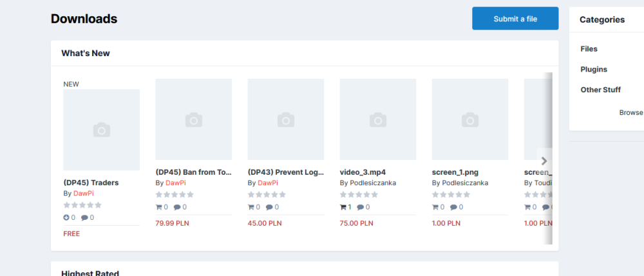
Task: Click the purchases cart icon under Ban file
Action: 159,207
